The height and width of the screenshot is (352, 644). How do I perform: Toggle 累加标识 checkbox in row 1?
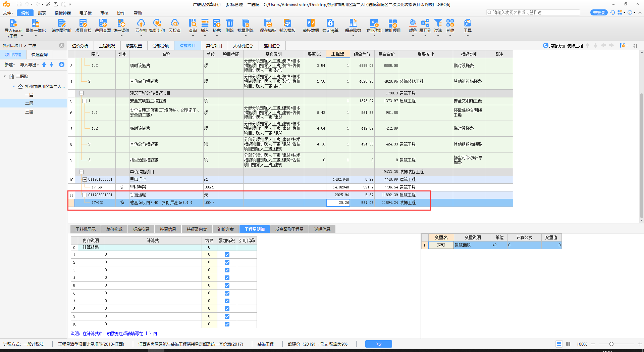tap(227, 255)
